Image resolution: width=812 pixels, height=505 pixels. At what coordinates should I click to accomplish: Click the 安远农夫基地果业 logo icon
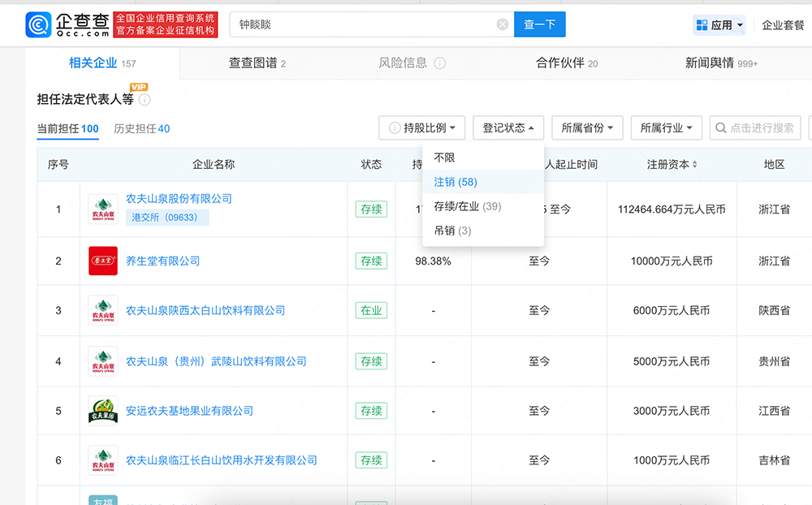(103, 411)
